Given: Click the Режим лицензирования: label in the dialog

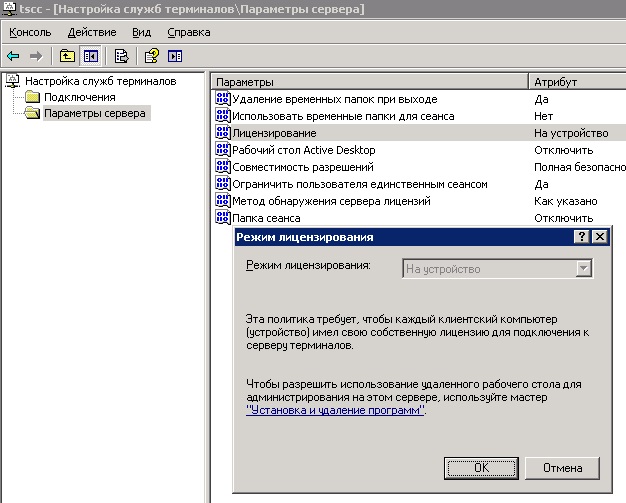Looking at the screenshot, I should (x=308, y=265).
